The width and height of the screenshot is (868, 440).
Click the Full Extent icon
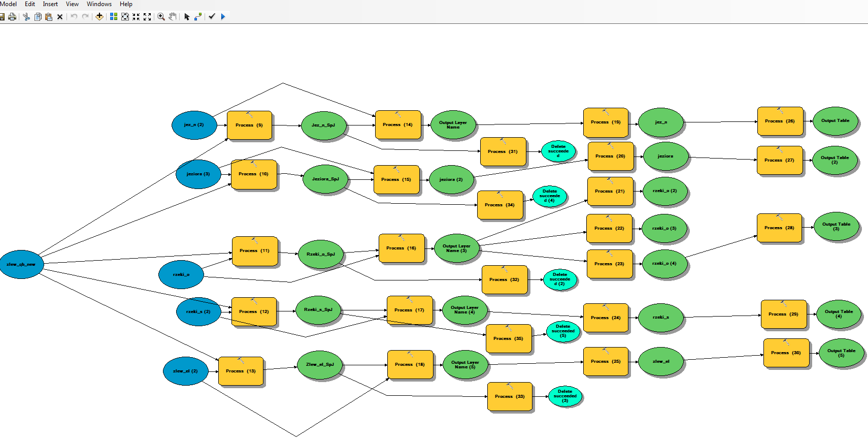(x=125, y=17)
